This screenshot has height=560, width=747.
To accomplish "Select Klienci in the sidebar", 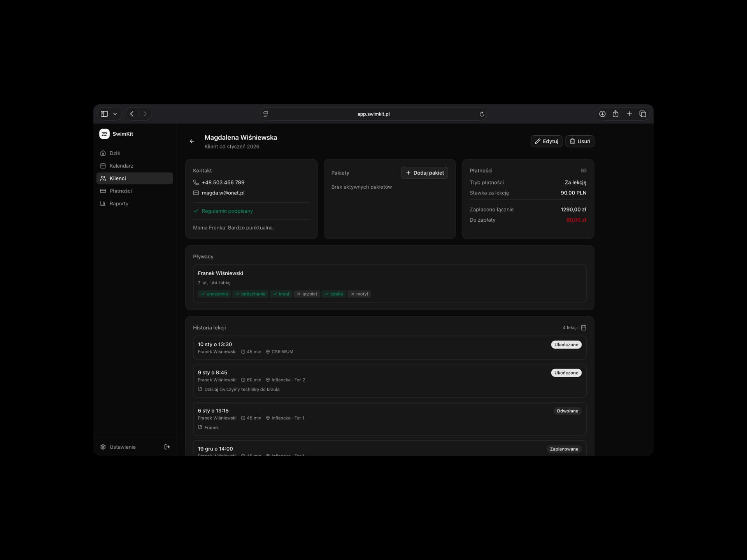I will 117,178.
